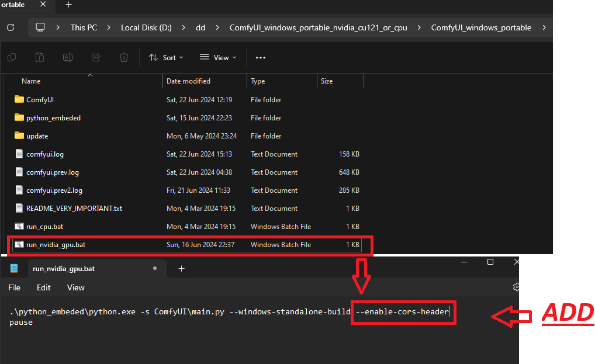
Task: Select comfyui.prev.log file name
Action: coord(53,172)
